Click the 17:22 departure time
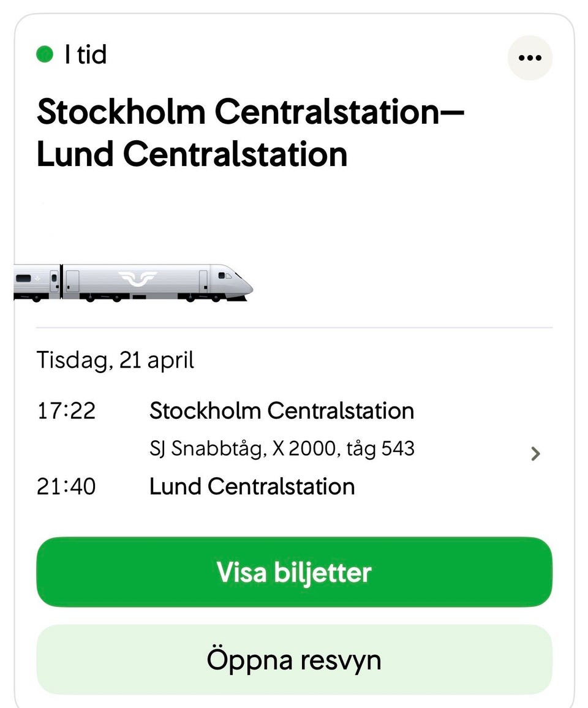 tap(66, 410)
